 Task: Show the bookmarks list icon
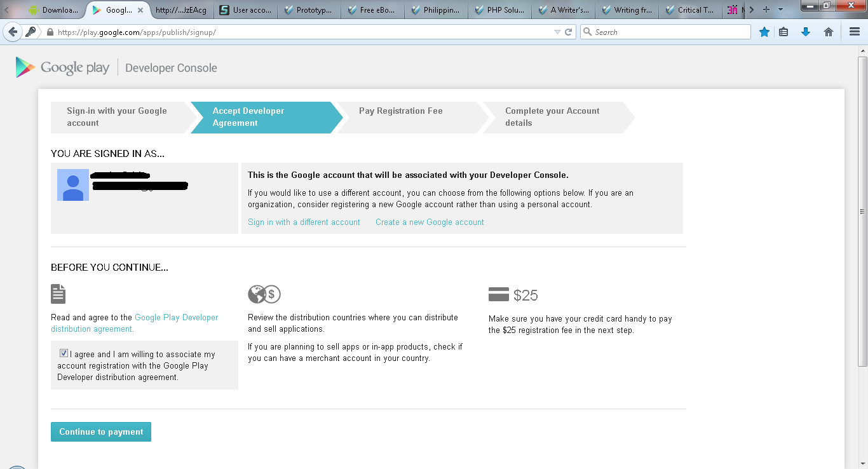[783, 32]
